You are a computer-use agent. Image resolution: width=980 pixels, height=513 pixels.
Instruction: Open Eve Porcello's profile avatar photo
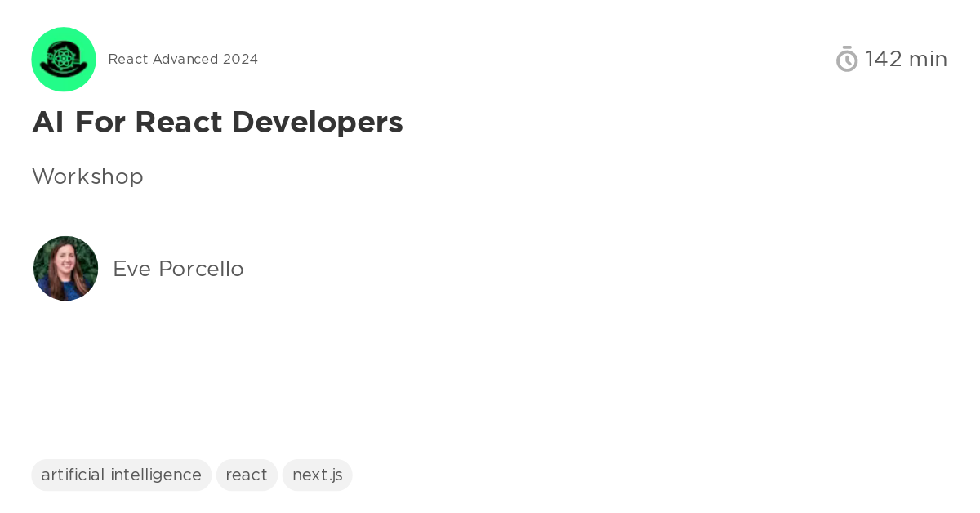65,268
